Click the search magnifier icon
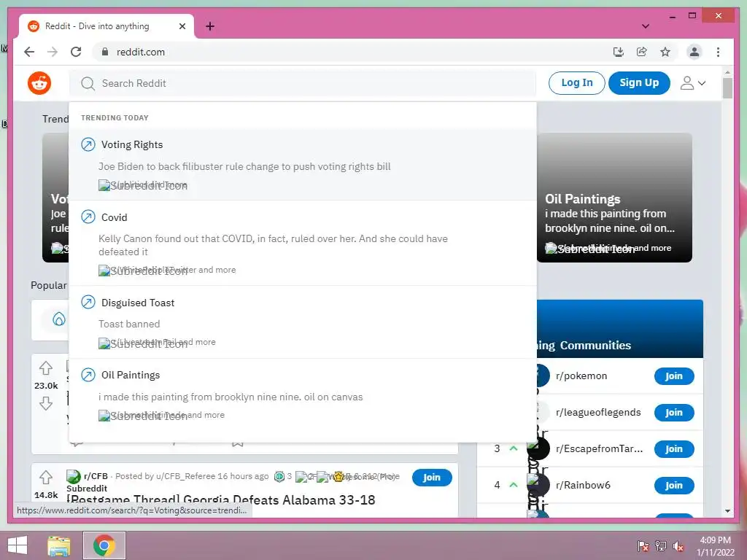 pos(88,84)
